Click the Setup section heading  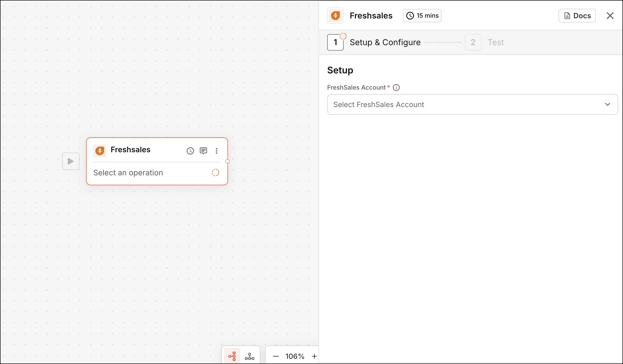(340, 70)
